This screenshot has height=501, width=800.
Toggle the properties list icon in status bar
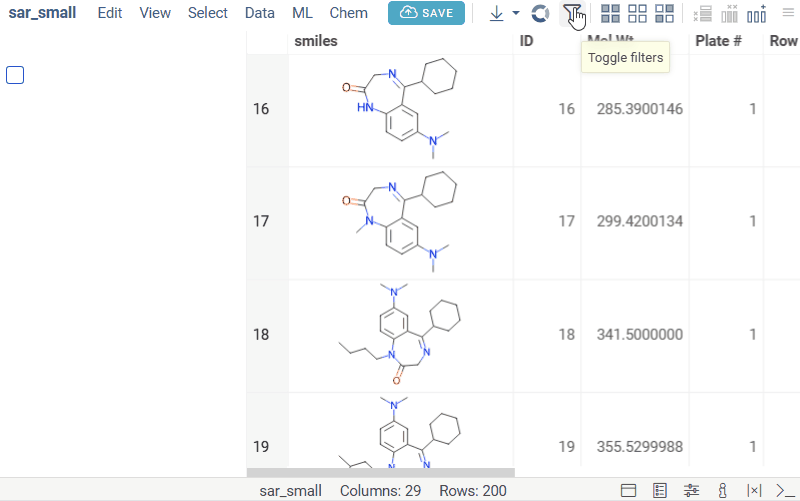click(x=660, y=490)
